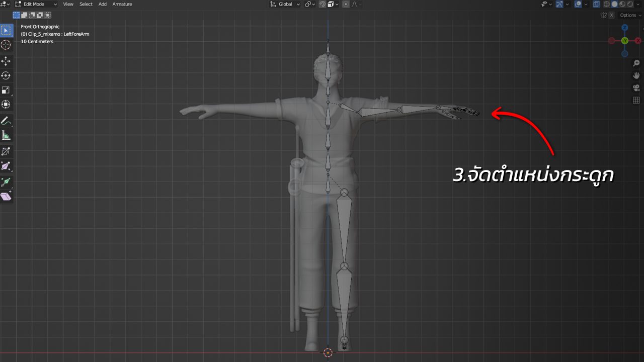Click the Options button

point(628,15)
